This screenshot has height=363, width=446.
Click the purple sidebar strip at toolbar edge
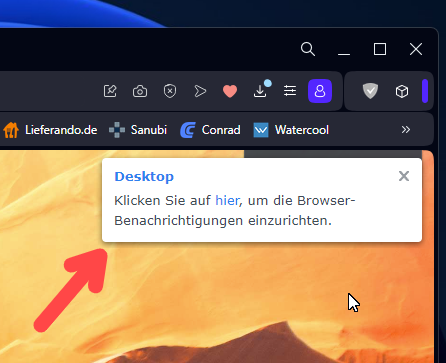point(425,91)
